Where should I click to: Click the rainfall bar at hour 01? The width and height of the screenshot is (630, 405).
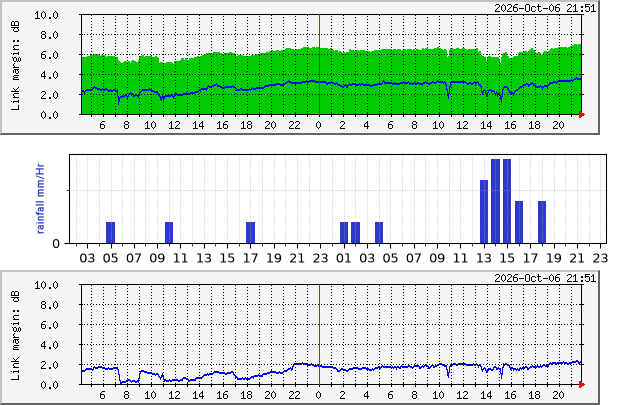[344, 233]
